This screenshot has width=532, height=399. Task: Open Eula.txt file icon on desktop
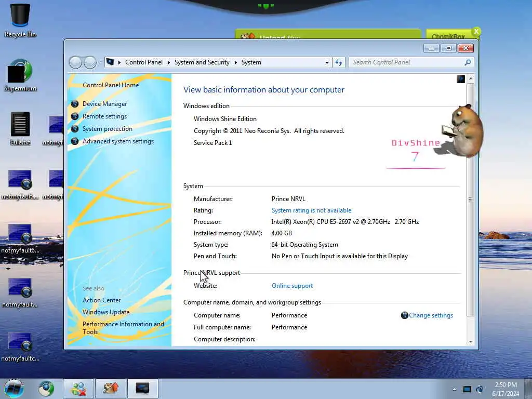(x=20, y=129)
